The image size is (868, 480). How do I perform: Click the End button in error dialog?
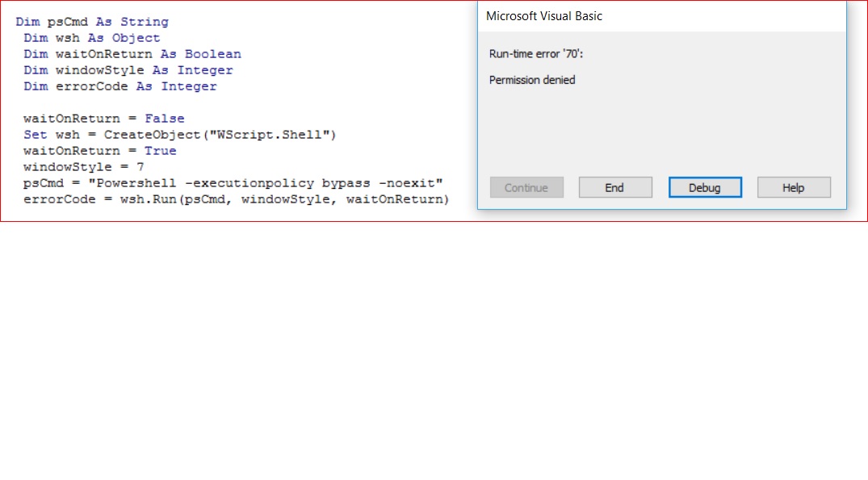(615, 187)
